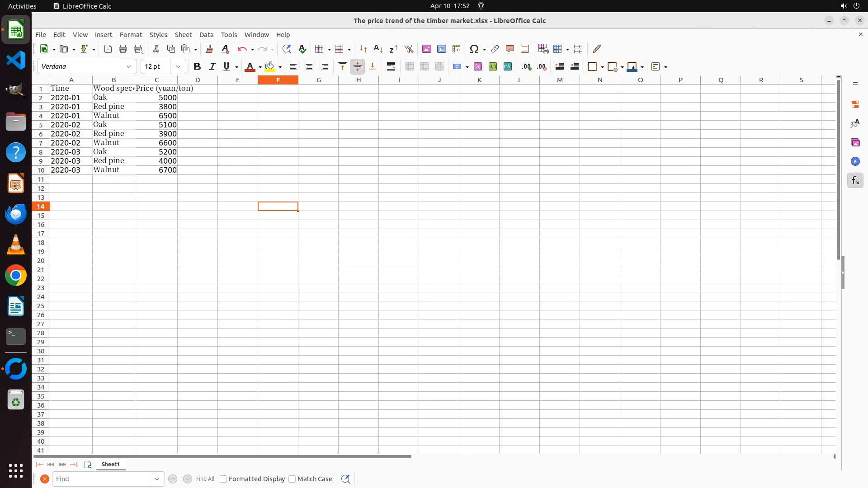
Task: Open the background color dropdown arrow
Action: (x=280, y=67)
